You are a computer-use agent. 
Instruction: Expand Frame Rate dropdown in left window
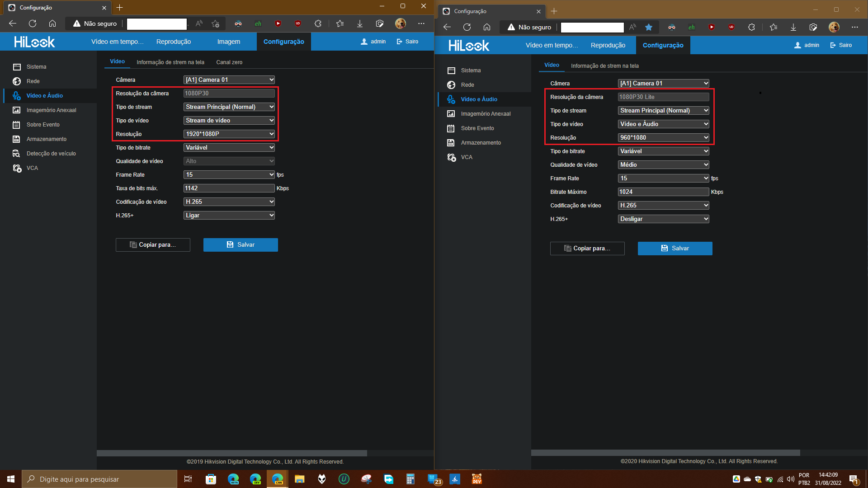point(229,175)
